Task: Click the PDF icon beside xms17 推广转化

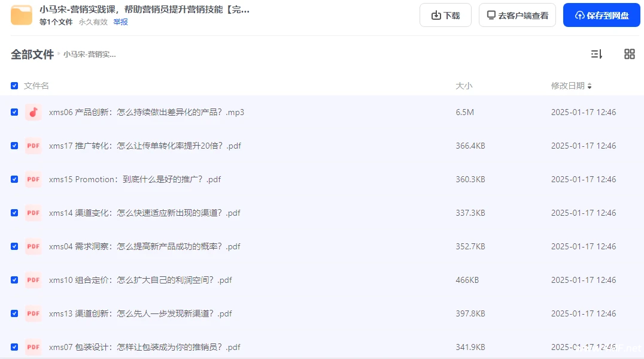Action: coord(33,146)
